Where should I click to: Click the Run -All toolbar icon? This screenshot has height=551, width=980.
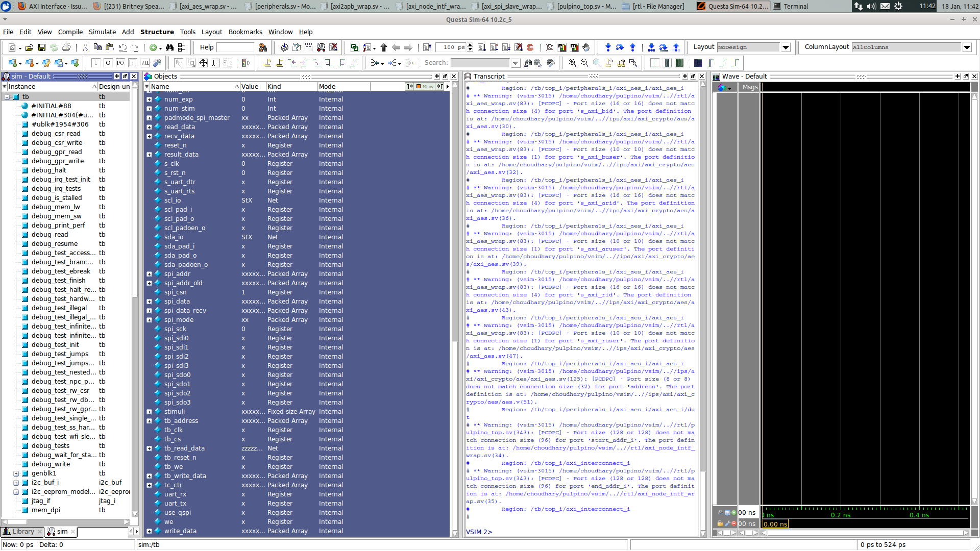click(507, 47)
